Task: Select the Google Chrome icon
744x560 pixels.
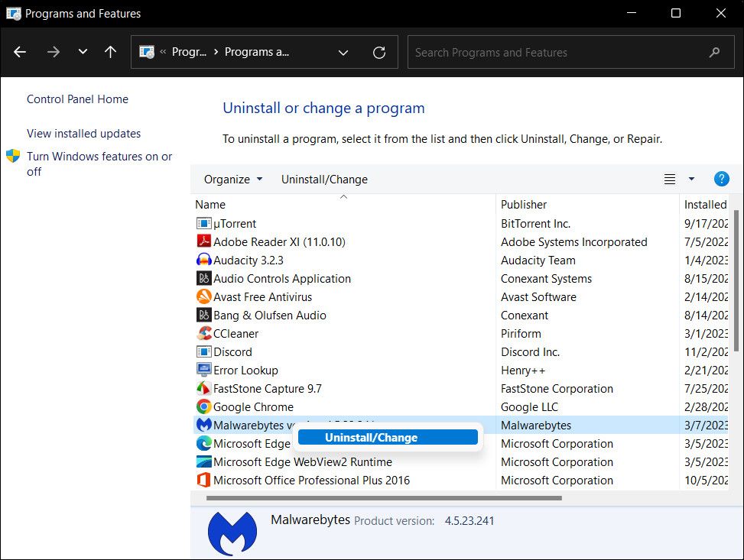Action: (204, 406)
